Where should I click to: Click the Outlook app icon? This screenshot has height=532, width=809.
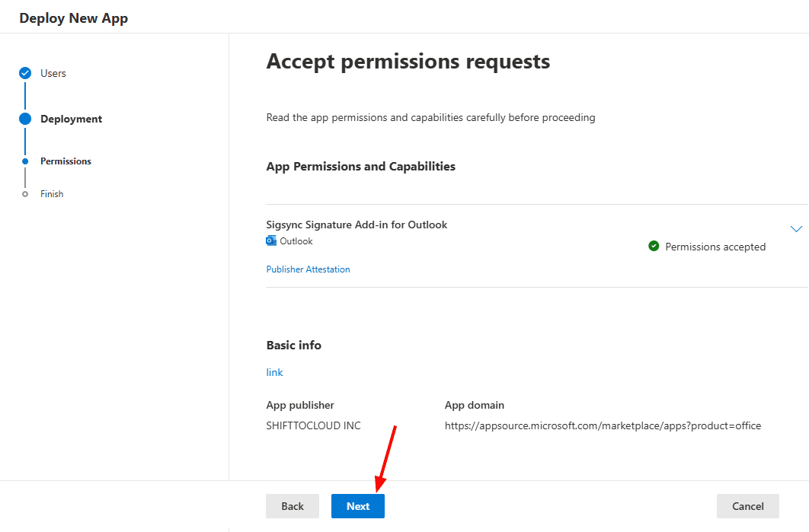tap(271, 241)
